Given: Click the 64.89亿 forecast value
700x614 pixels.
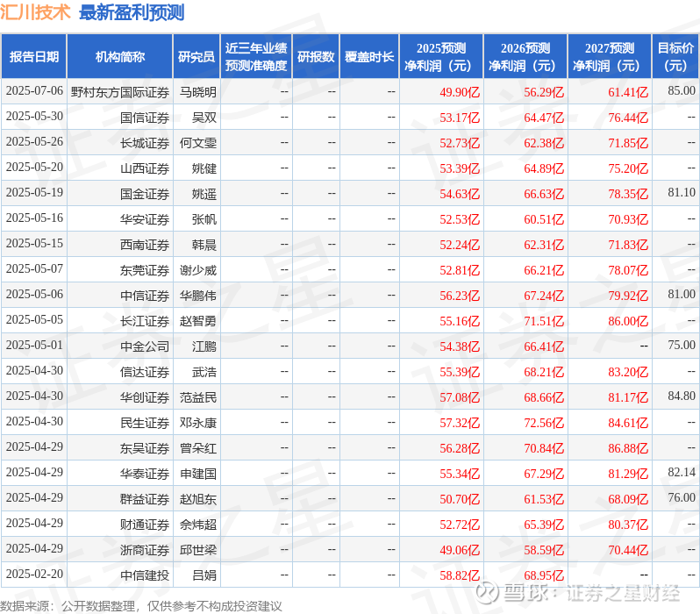Looking at the screenshot, I should coord(544,168).
